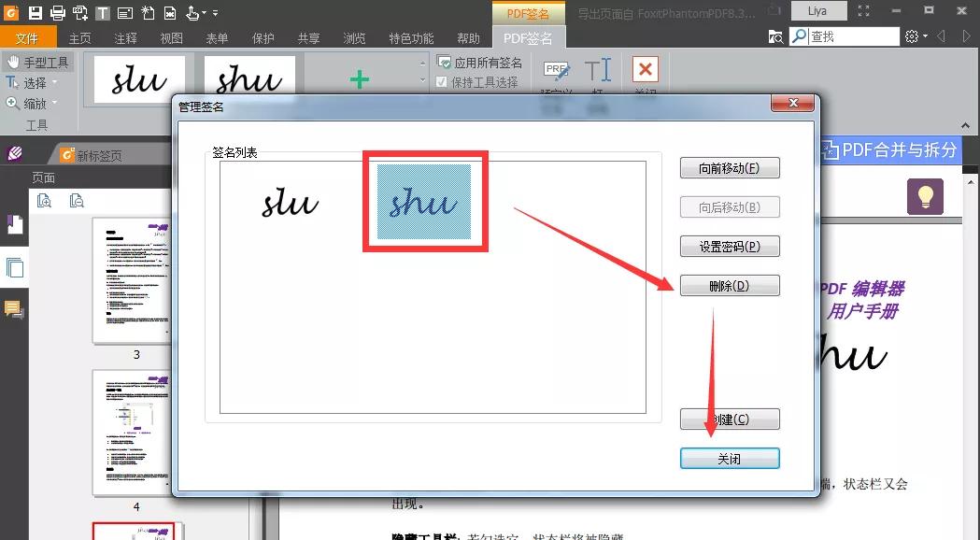The image size is (980, 540).
Task: Select the slu signature in 签名列表
Action: [x=290, y=202]
